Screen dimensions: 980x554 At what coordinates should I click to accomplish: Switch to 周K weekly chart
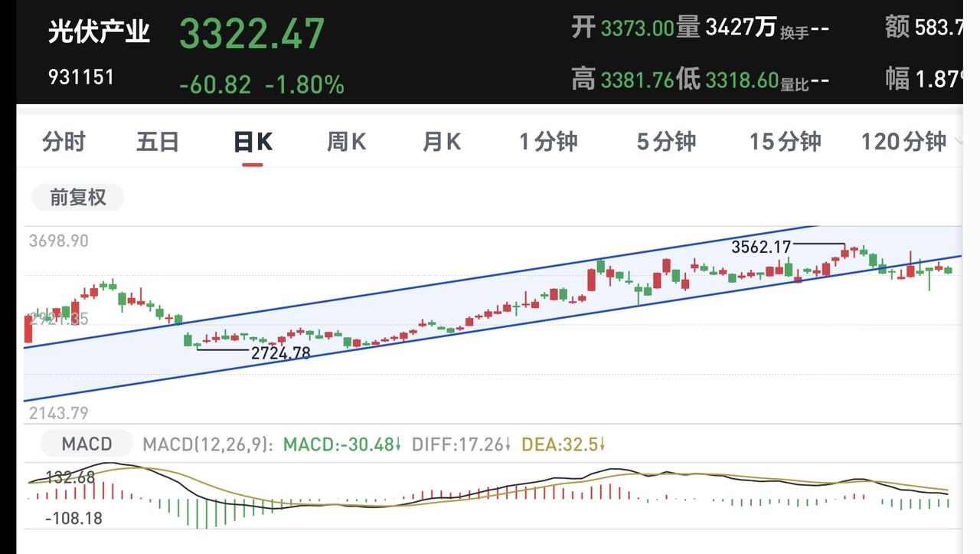pos(347,142)
